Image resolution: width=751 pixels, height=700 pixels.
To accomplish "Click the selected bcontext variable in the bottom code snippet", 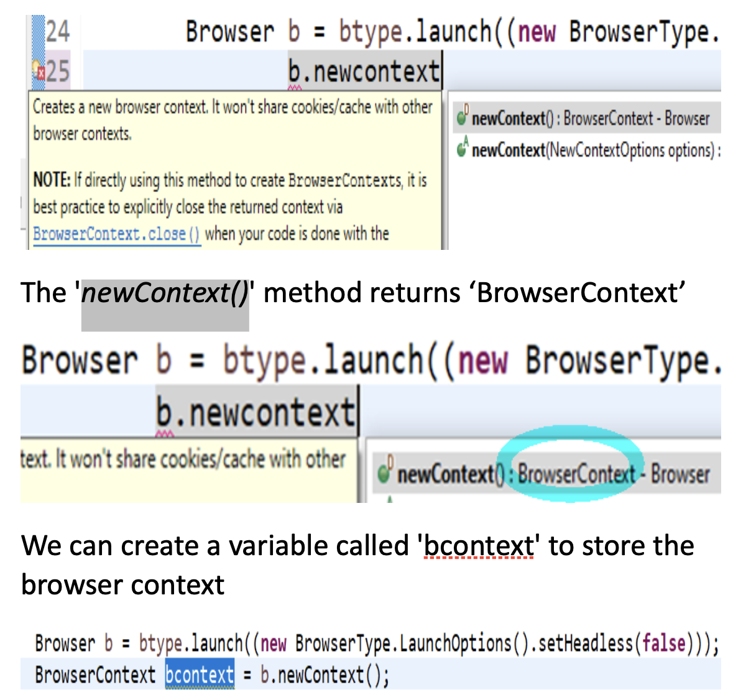I will [x=200, y=675].
